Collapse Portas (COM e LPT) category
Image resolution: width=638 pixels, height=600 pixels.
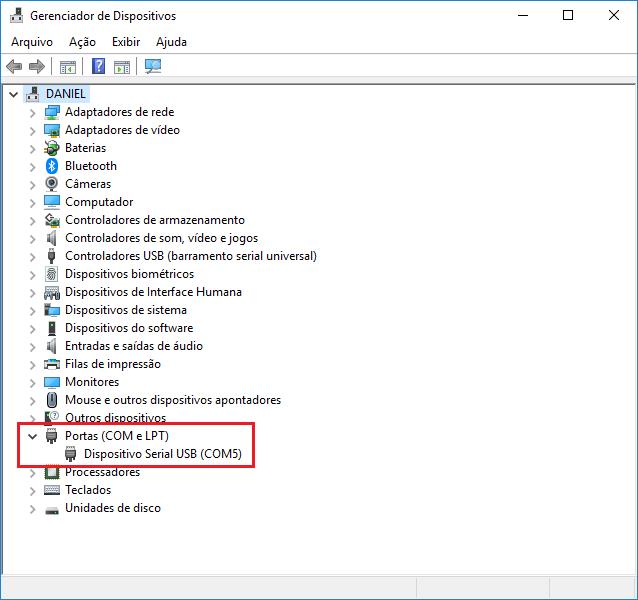[32, 436]
